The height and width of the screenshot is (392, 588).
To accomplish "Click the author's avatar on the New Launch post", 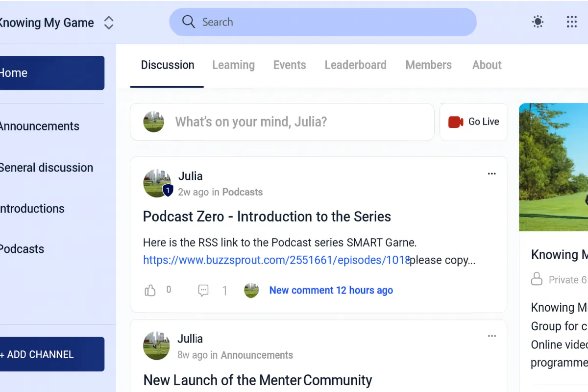I will (157, 346).
